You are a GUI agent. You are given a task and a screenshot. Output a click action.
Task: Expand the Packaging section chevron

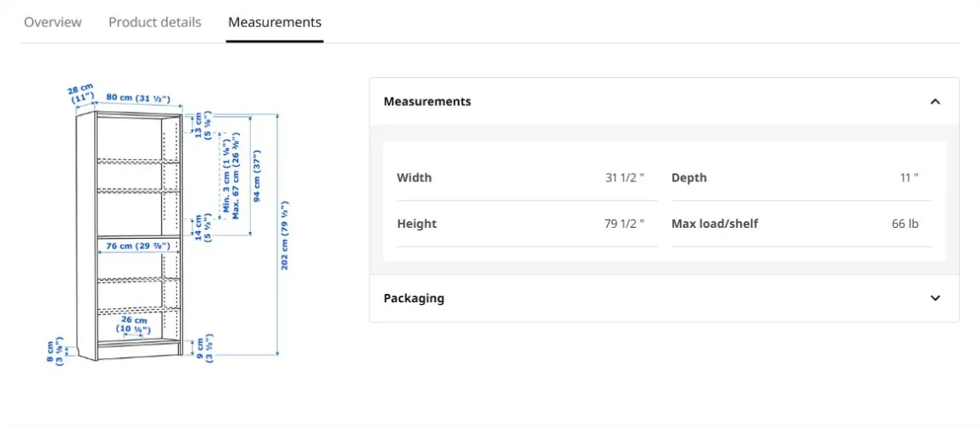coord(935,298)
